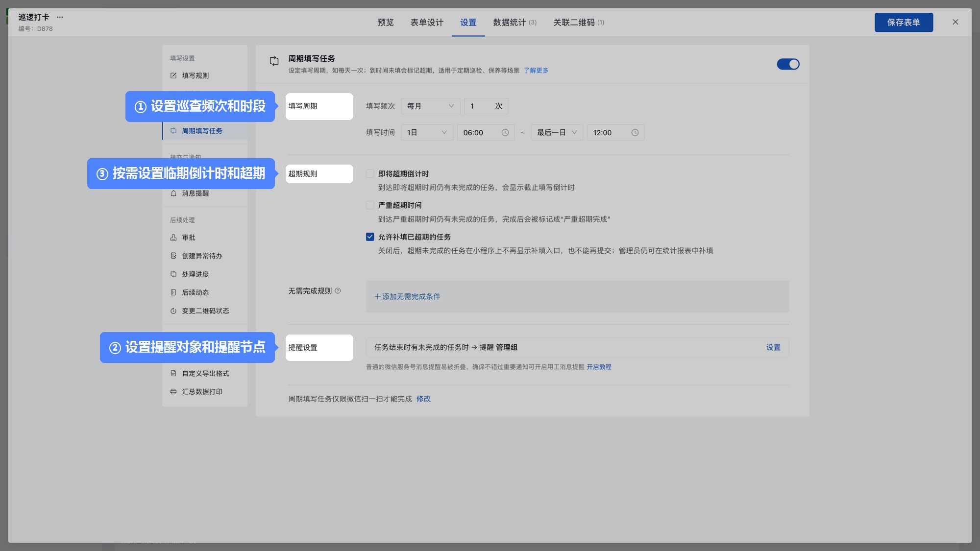Open the 数据统计 tab
The image size is (980, 551).
514,23
